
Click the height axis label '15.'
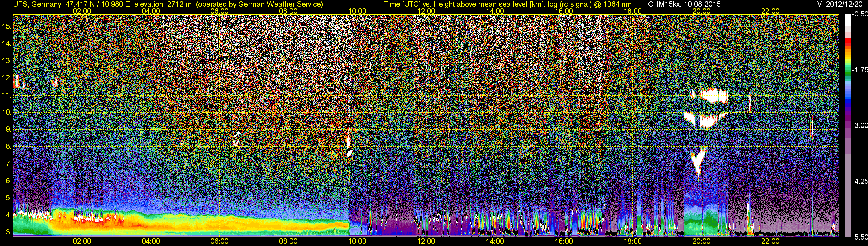(x=7, y=26)
